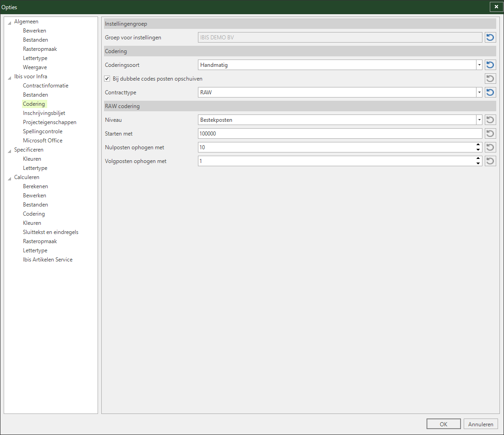
Task: Reset the Nulposten ophogen met value
Action: (490, 147)
